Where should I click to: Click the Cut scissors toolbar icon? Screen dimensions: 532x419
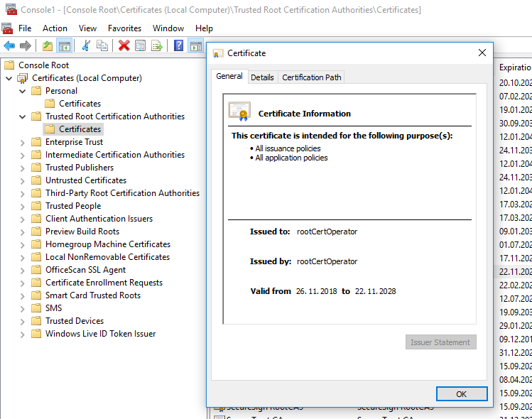[x=86, y=45]
